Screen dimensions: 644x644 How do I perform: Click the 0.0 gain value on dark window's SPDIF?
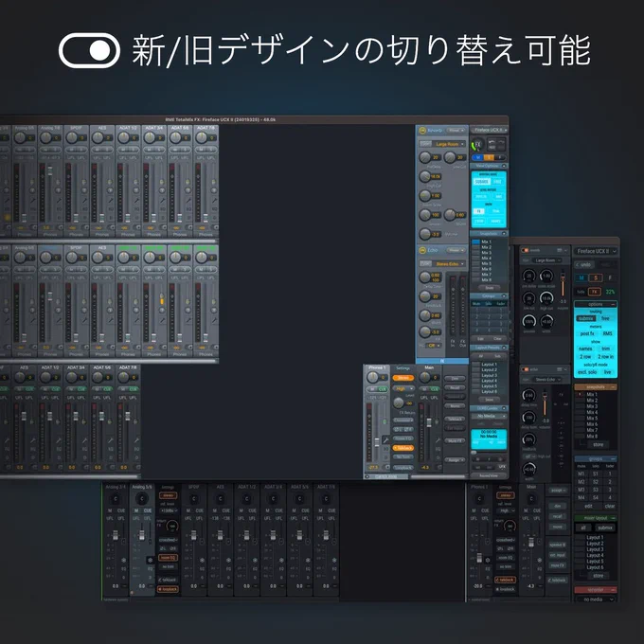coord(194,586)
